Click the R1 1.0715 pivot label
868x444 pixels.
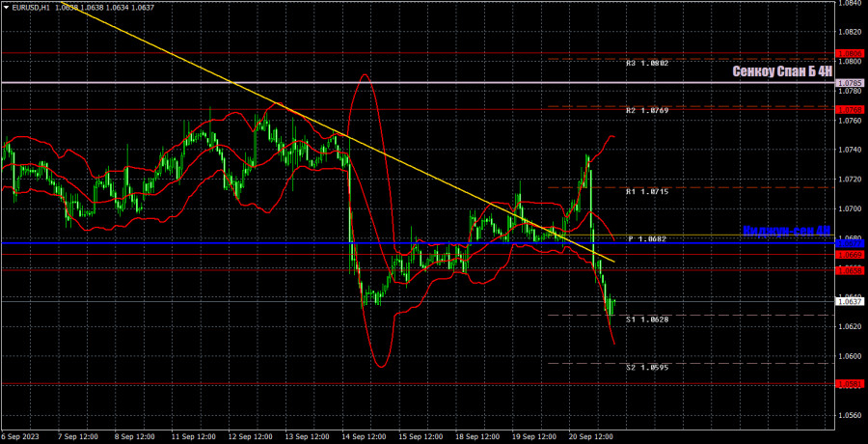pyautogui.click(x=648, y=192)
